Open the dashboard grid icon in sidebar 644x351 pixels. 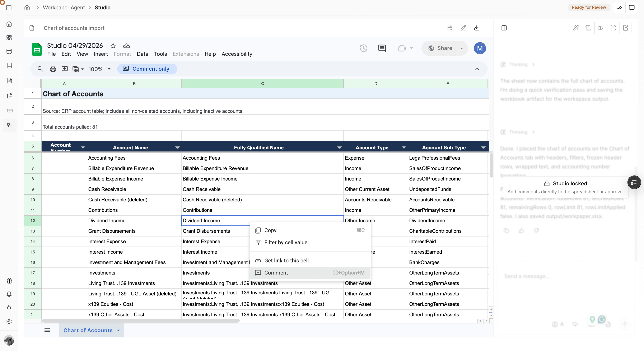coord(9,38)
